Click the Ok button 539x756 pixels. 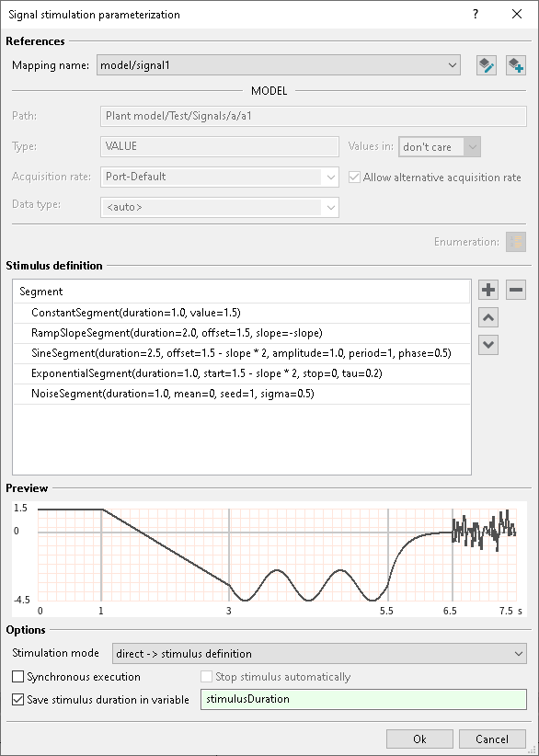point(419,739)
